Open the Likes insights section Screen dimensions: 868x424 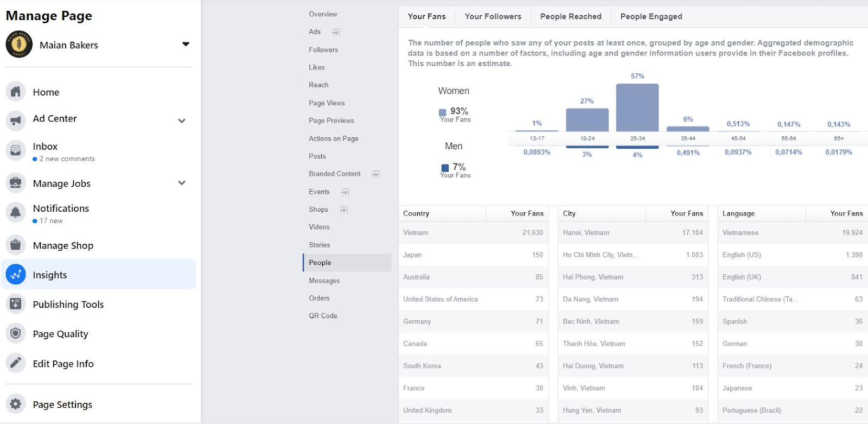(x=317, y=67)
